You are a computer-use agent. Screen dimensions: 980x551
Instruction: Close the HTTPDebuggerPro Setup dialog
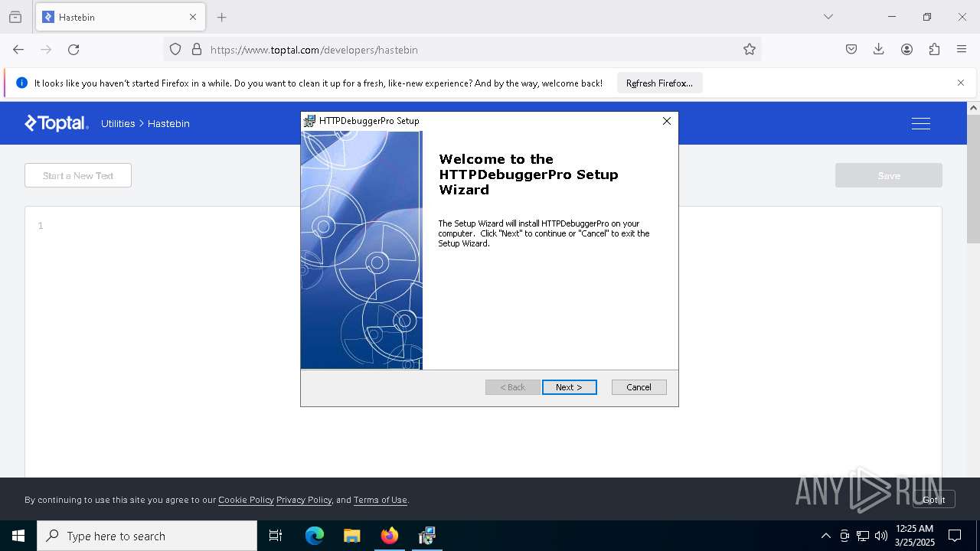pyautogui.click(x=667, y=121)
